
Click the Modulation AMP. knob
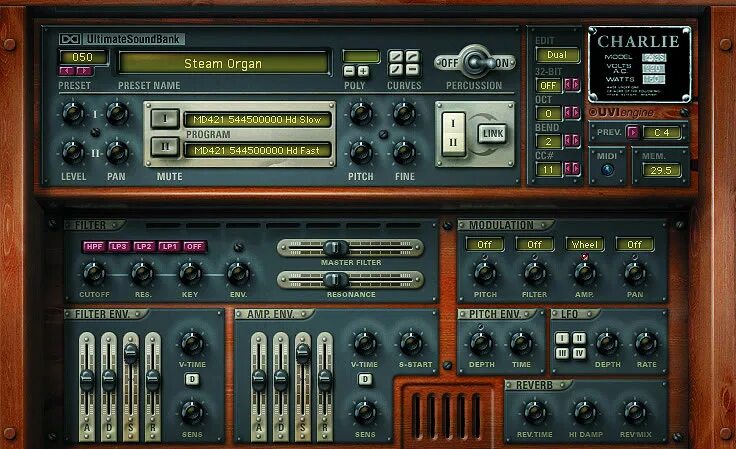pyautogui.click(x=585, y=274)
